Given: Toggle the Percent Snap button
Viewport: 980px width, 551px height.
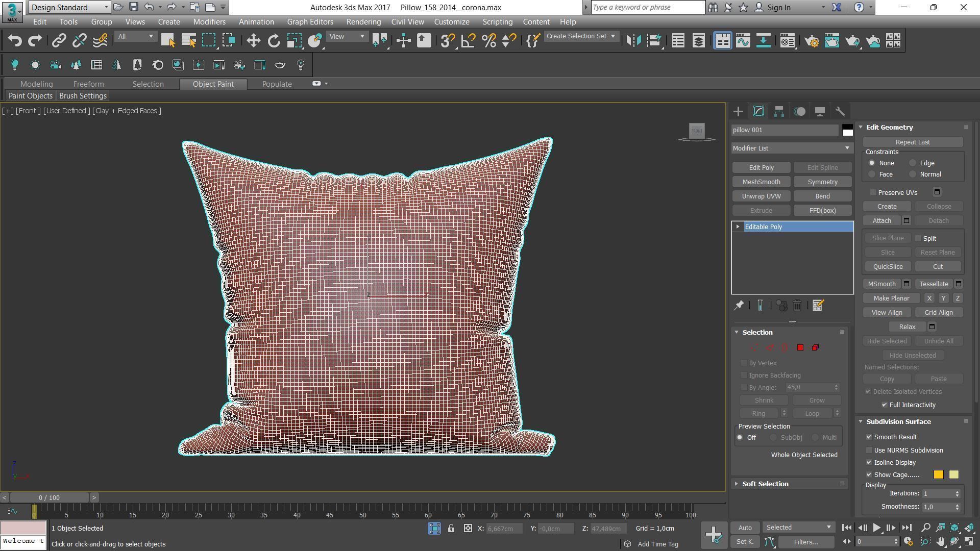Looking at the screenshot, I should (x=488, y=41).
